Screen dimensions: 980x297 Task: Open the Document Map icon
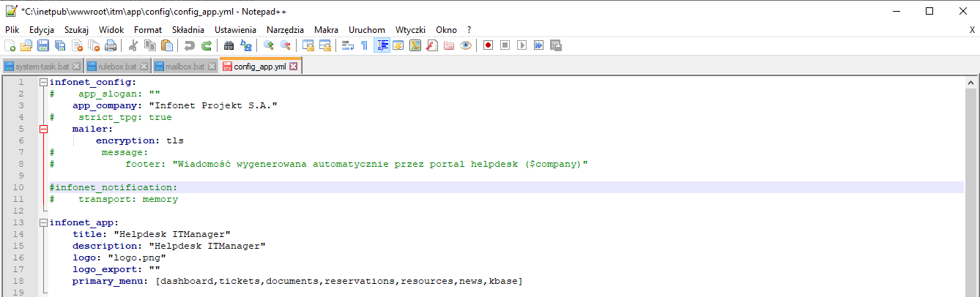[415, 45]
